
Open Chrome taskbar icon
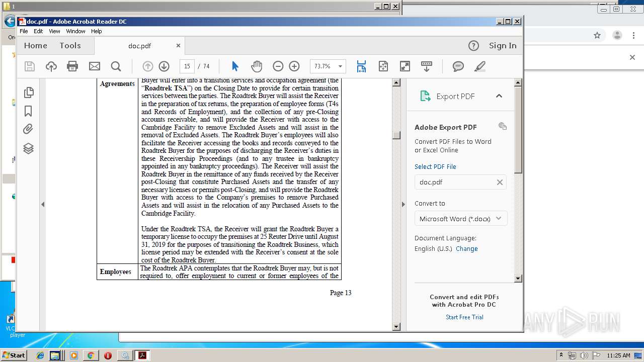coord(91,355)
